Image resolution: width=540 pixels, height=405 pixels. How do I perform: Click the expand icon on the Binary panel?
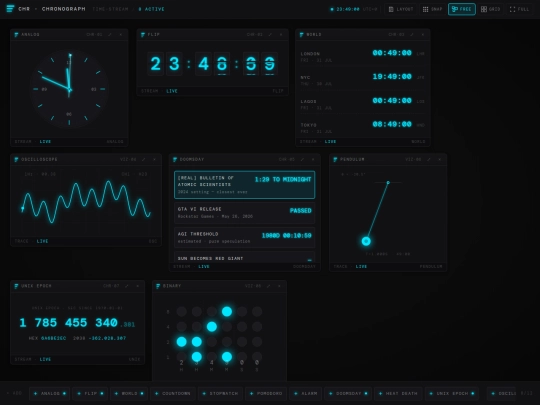click(x=269, y=286)
